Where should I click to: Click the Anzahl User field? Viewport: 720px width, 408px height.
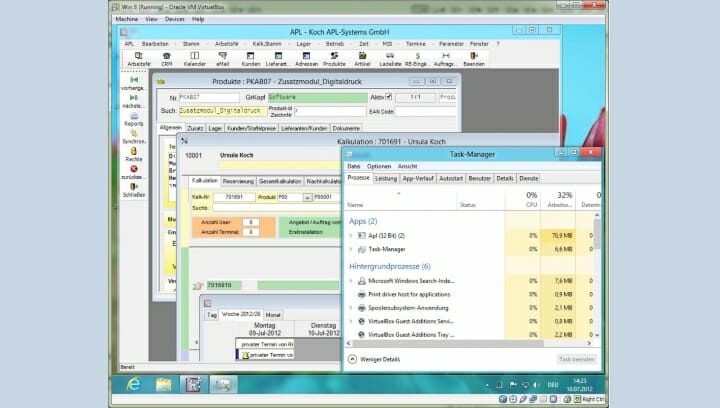coord(251,222)
